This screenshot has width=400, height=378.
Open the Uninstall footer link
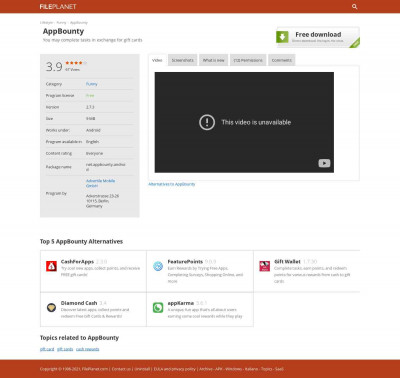[x=142, y=369]
